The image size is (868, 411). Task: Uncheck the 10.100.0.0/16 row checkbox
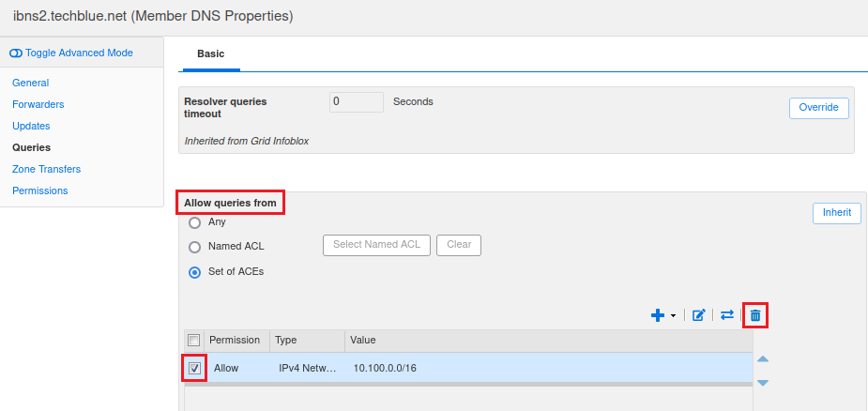click(x=194, y=368)
